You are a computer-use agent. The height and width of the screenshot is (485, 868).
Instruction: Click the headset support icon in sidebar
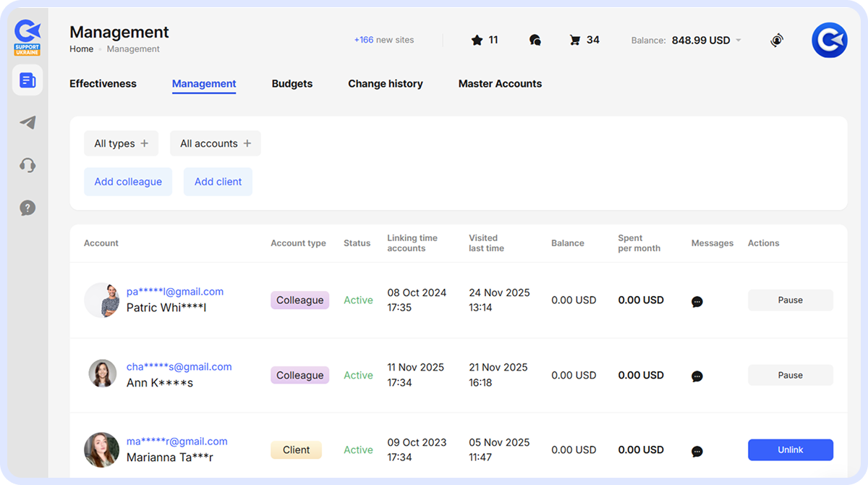click(x=27, y=165)
